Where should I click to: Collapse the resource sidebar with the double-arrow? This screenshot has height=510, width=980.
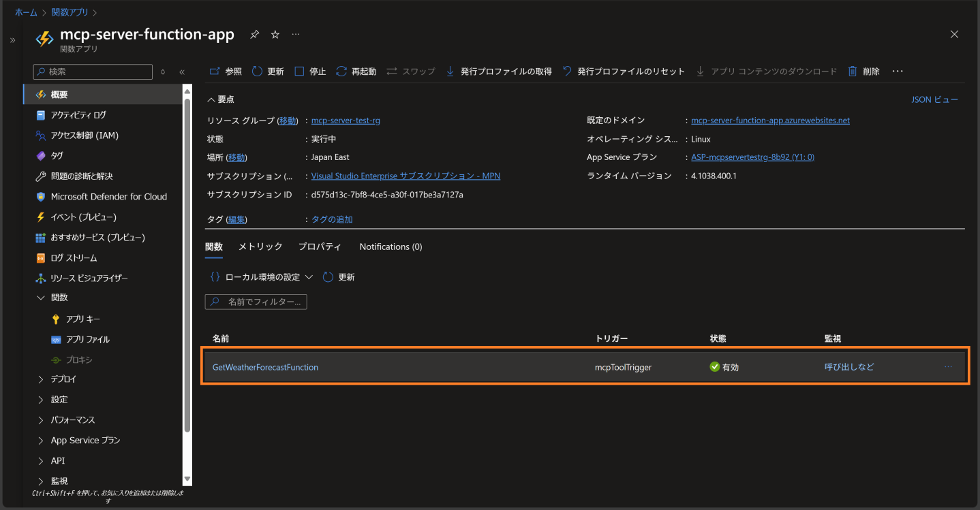click(x=182, y=71)
